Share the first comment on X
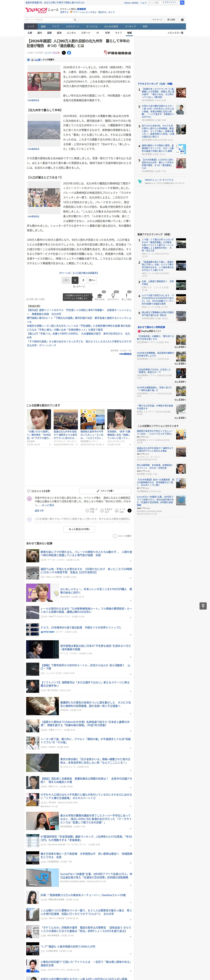210x980 pixels. coord(129,511)
